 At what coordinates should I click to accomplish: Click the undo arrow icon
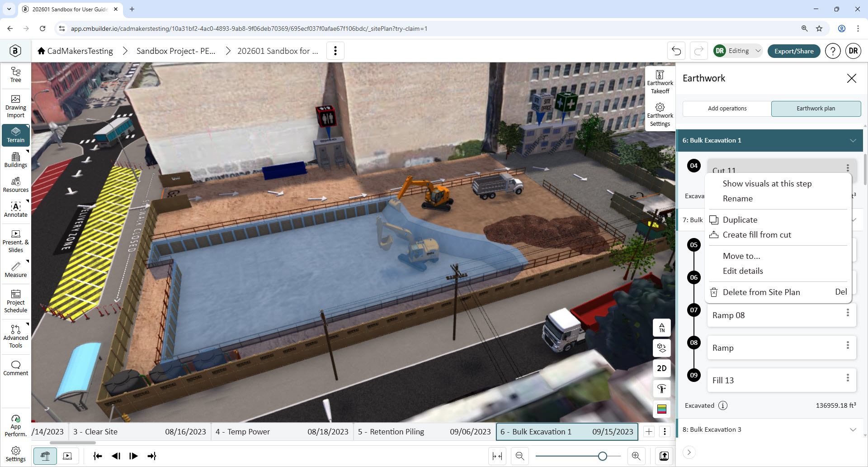coord(676,51)
